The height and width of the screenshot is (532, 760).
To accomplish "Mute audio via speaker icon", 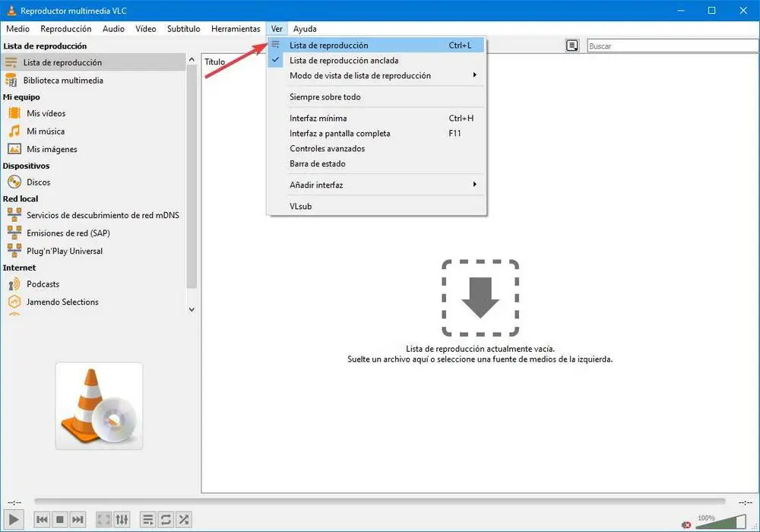I will (x=686, y=524).
